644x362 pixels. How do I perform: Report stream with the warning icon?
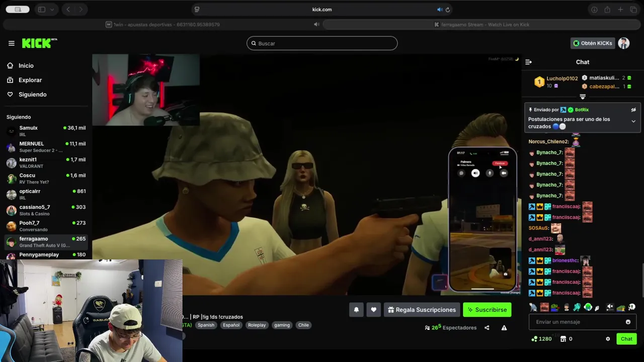tap(504, 328)
